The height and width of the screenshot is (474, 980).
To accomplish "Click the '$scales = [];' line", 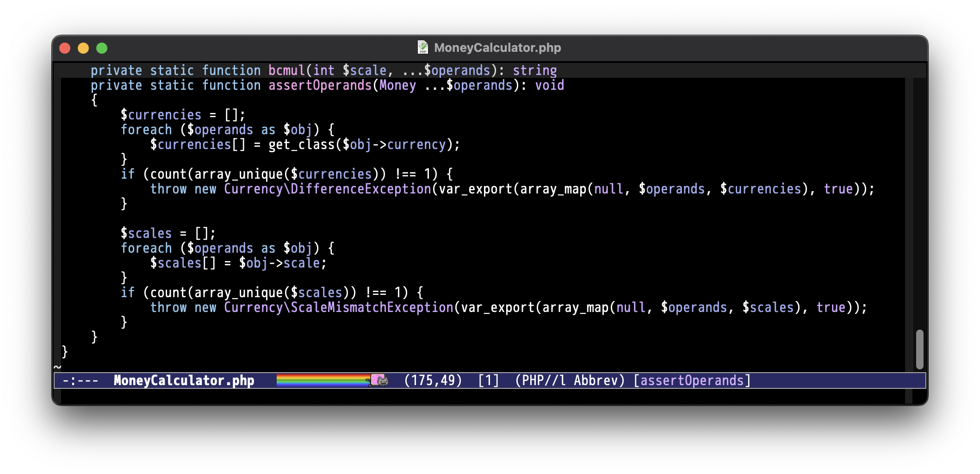I will point(168,233).
